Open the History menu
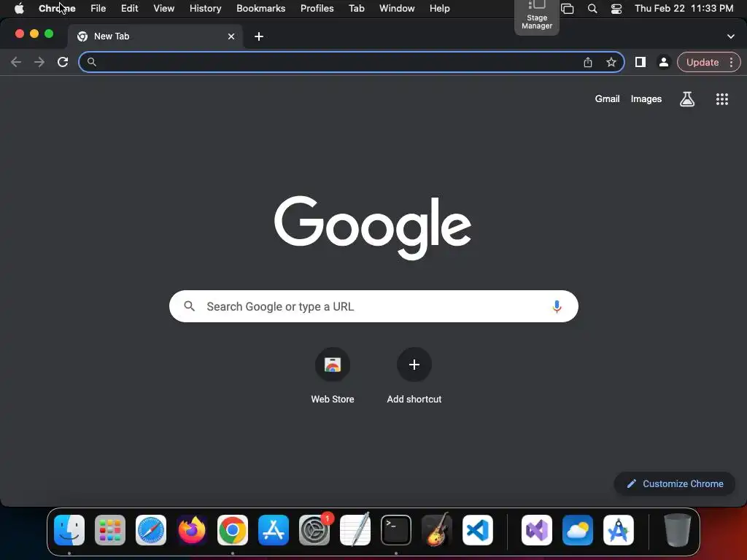747x560 pixels. [205, 9]
